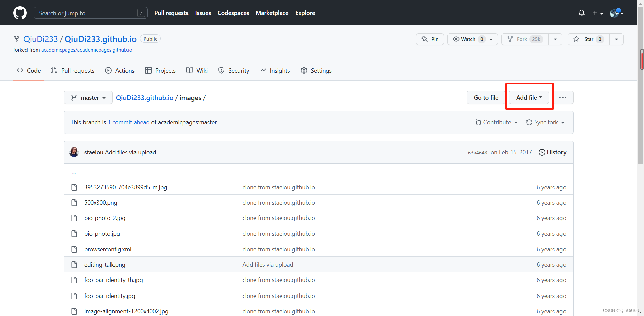Viewport: 644px width, 316px height.
Task: Open file editing-talk.png
Action: pyautogui.click(x=105, y=265)
